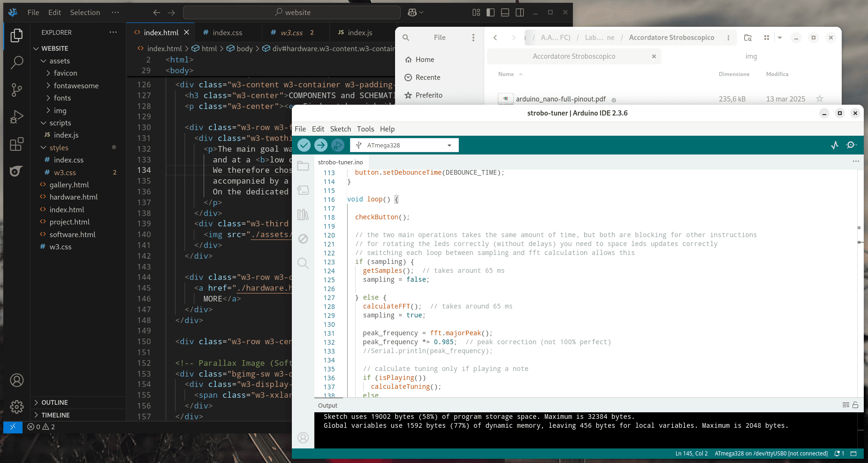The width and height of the screenshot is (868, 463).
Task: Open Arduino Library Manager sidebar icon
Action: [303, 215]
